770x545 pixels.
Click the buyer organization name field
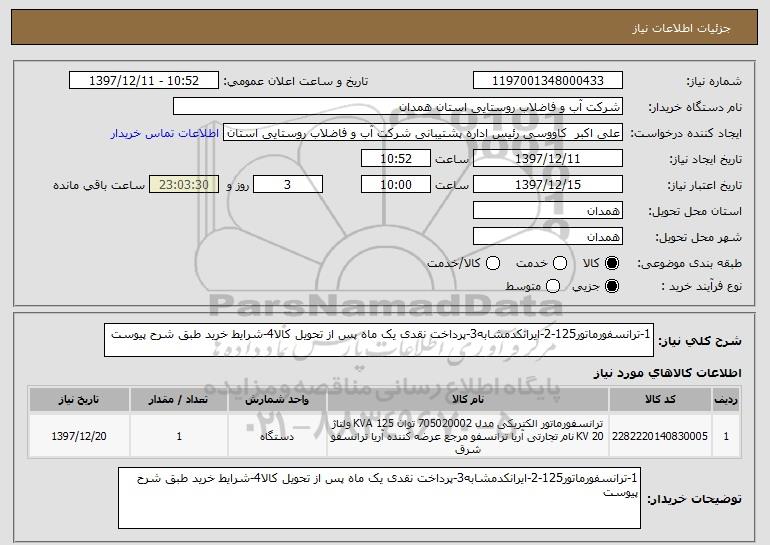pyautogui.click(x=398, y=107)
